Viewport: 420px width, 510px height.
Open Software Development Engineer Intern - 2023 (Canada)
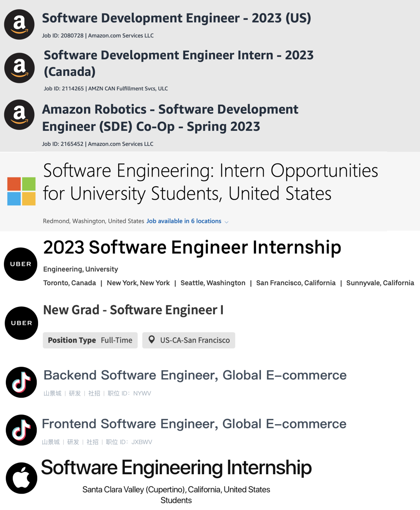[178, 63]
